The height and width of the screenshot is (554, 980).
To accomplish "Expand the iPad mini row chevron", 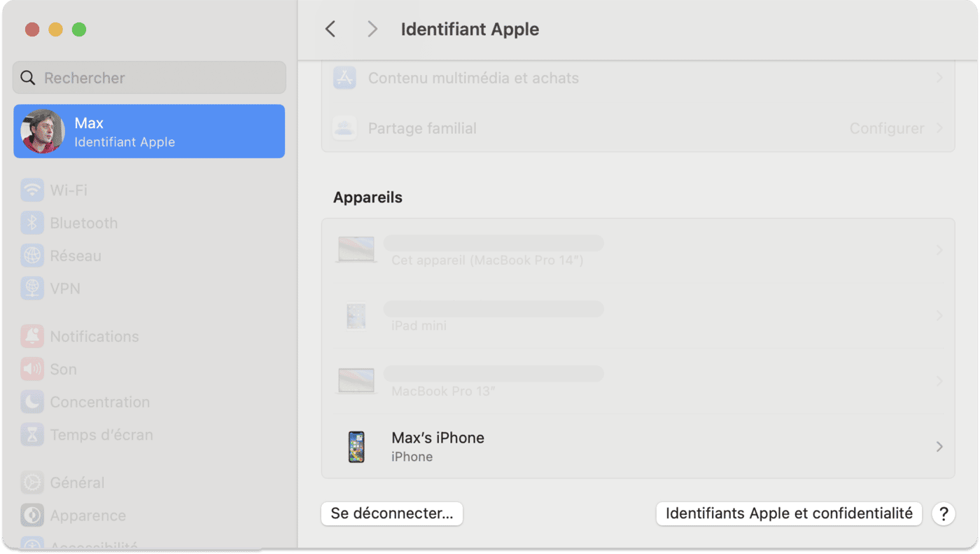I will [939, 316].
